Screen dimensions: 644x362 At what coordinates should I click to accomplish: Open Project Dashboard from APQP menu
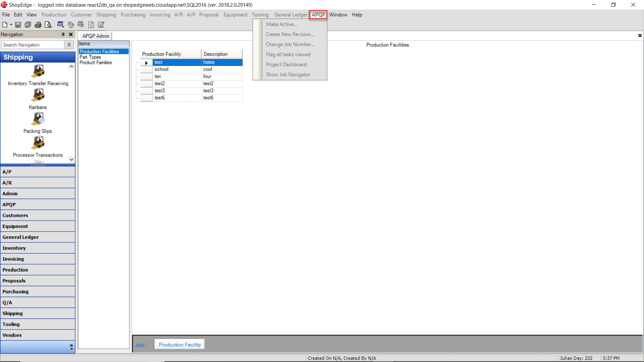(286, 64)
